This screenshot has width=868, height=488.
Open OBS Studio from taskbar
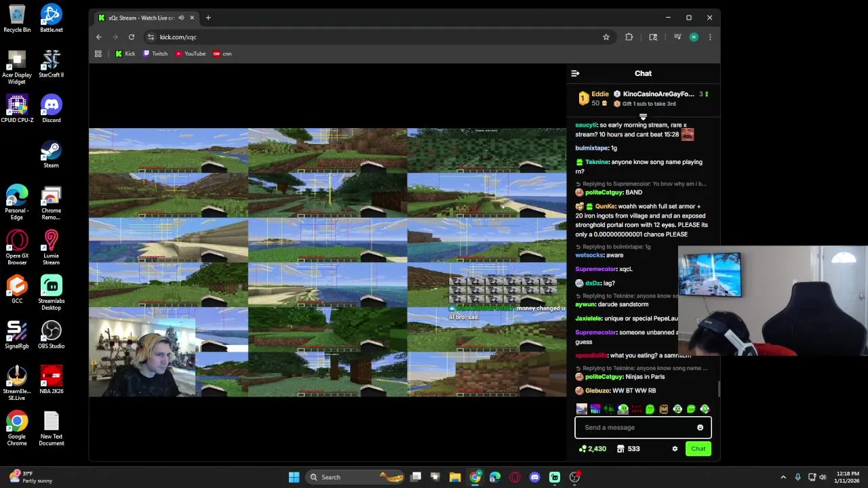tap(574, 477)
